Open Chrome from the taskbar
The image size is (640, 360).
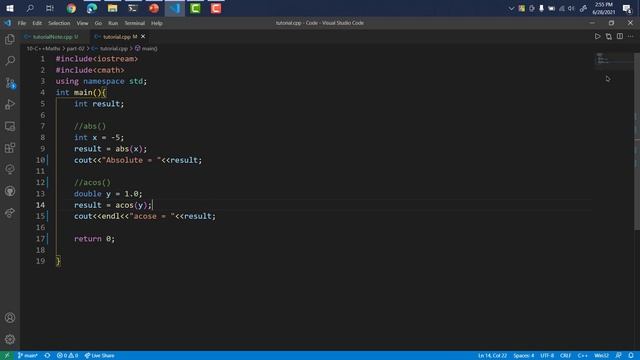(71, 8)
